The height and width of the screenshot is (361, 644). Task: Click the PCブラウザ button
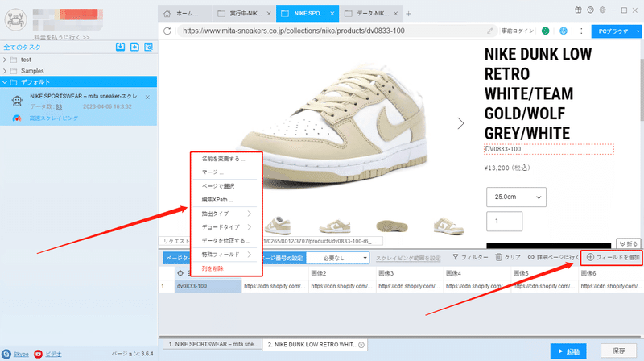(x=613, y=31)
